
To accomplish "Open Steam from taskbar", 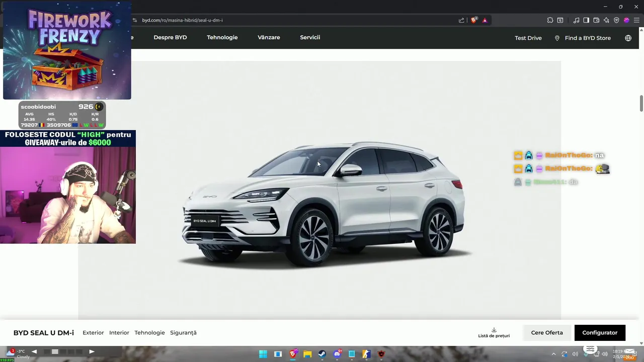I will (x=322, y=354).
